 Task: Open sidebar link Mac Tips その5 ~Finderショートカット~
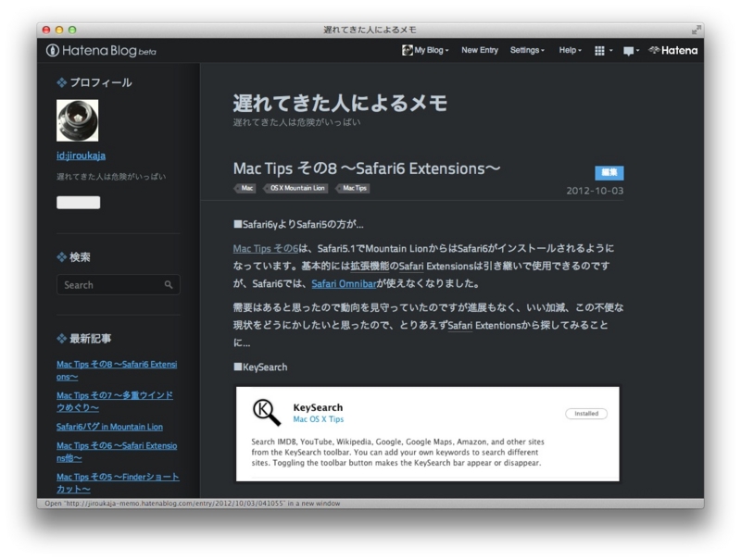coord(118,483)
